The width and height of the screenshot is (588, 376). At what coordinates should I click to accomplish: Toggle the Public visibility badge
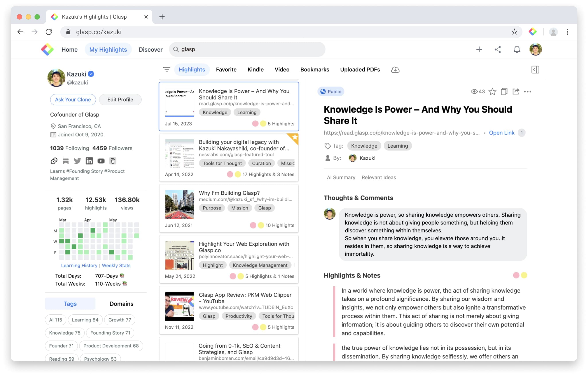(331, 91)
